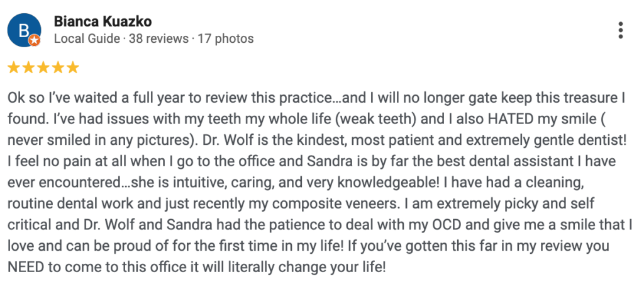This screenshot has width=644, height=291.
Task: Open the reviewer's "38 reviews" text
Action: (x=158, y=38)
